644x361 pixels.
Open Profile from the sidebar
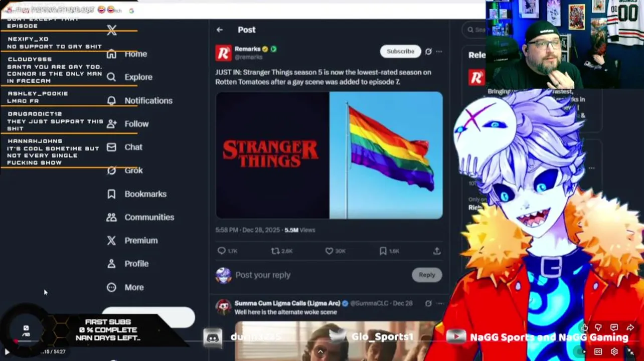[x=127, y=264]
